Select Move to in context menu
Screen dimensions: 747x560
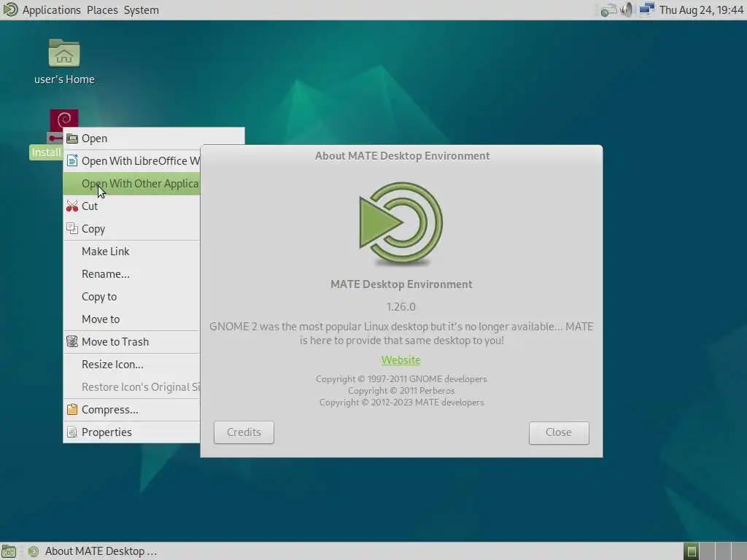pos(131,319)
